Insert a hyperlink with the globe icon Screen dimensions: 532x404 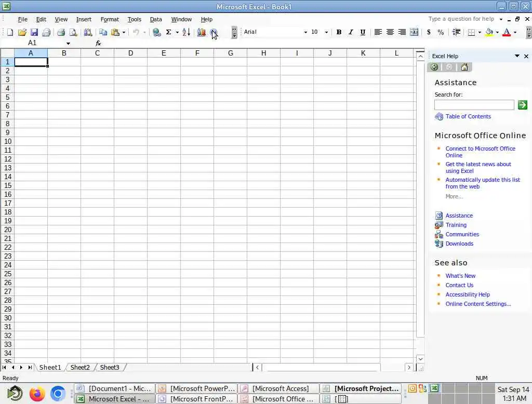point(157,32)
